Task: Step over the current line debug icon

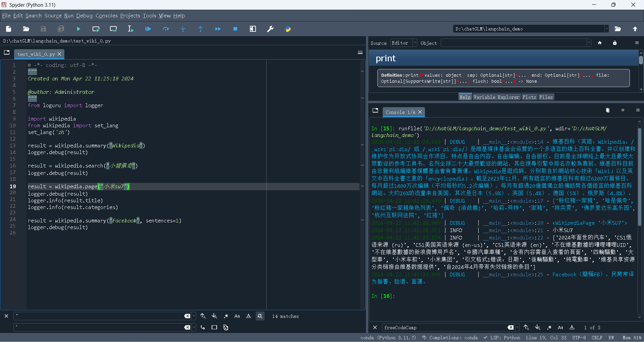Action: tap(166, 29)
